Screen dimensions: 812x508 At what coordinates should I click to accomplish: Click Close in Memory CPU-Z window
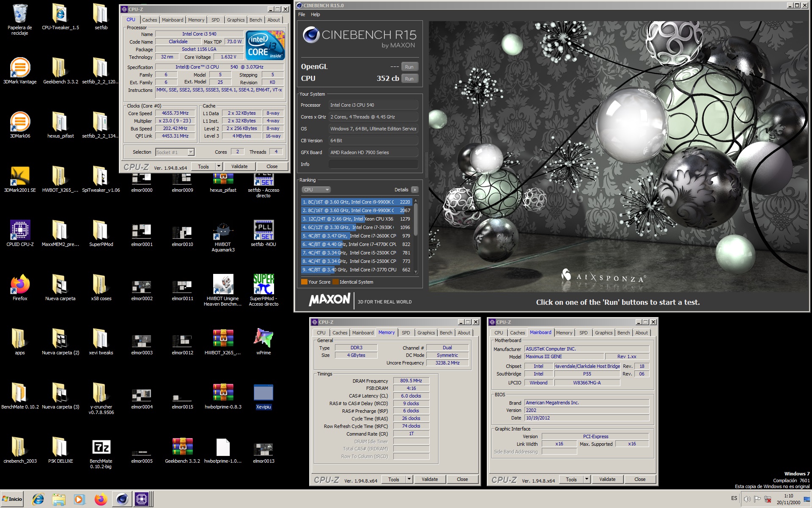click(462, 479)
